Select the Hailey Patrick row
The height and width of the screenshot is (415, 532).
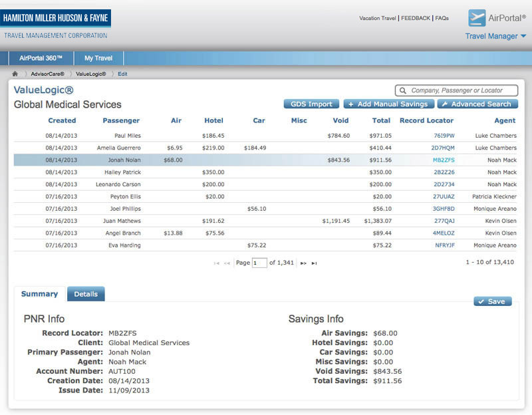click(x=265, y=172)
